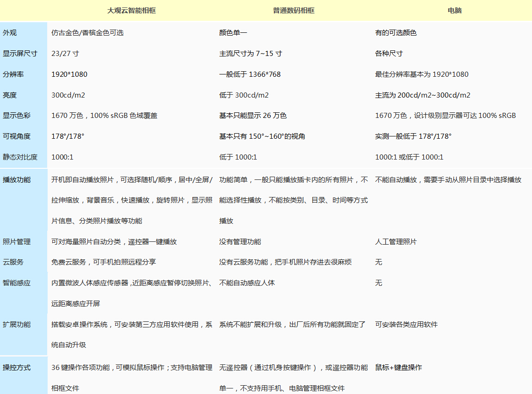The width and height of the screenshot is (532, 394).
Task: Select the 外观 row label
Action: [x=10, y=33]
